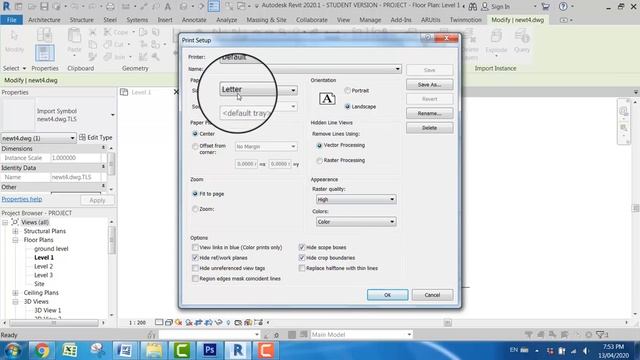Click the Rename... button
Image resolution: width=640 pixels, height=360 pixels.
(429, 113)
